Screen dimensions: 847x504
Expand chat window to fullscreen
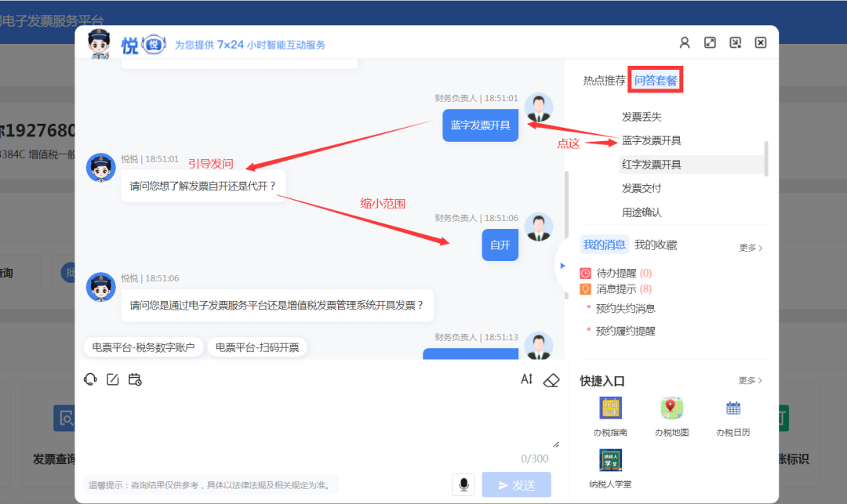[710, 42]
